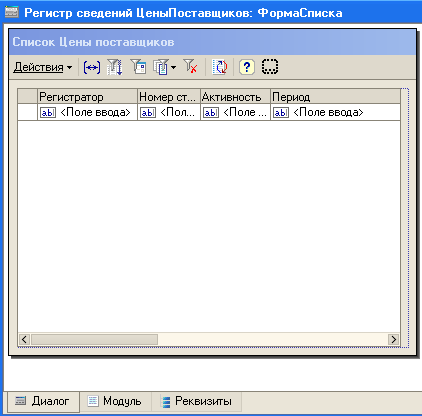Select the Регистратор column header
Image resolution: width=422 pixels, height=416 pixels.
click(87, 97)
